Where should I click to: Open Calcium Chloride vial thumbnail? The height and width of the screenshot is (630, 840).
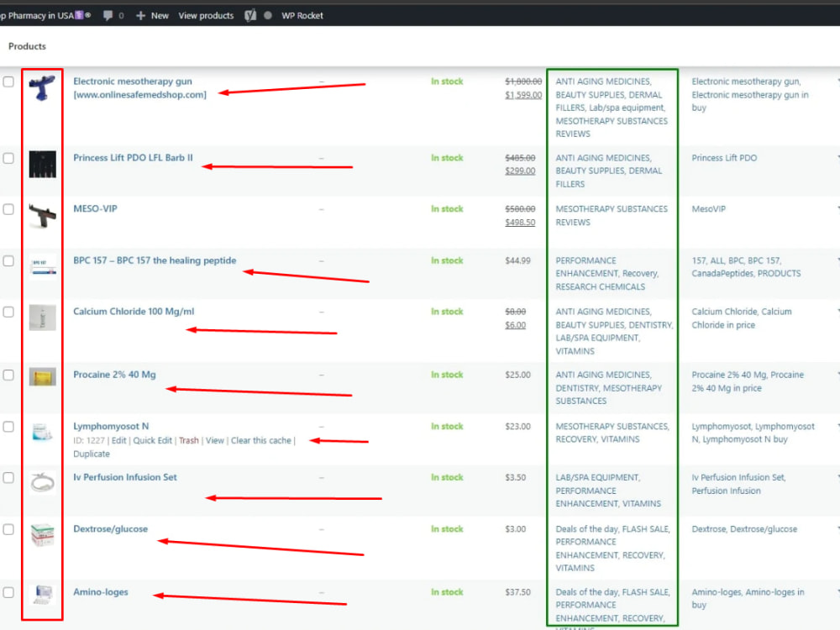point(42,318)
